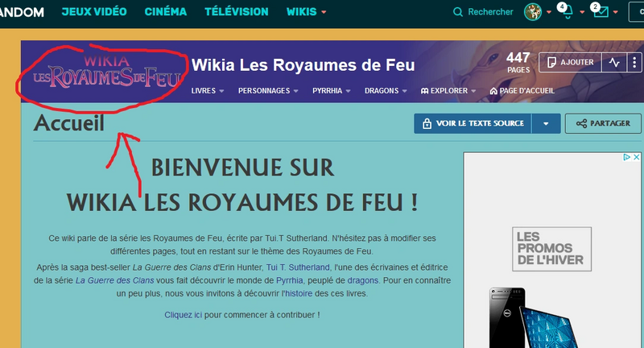Select the Cinéma top navigation item

pyautogui.click(x=165, y=12)
